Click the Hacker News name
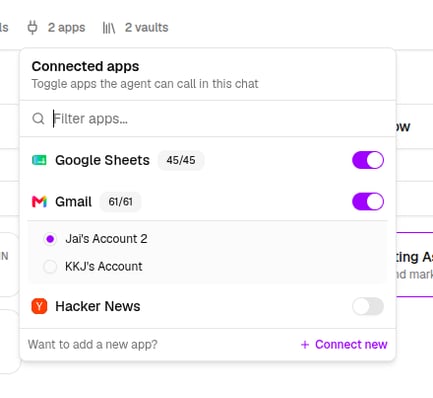Image resolution: width=433 pixels, height=398 pixels. [98, 306]
